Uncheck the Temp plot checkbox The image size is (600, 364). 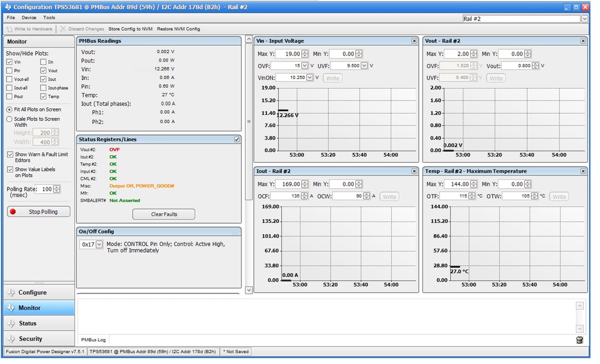43,97
